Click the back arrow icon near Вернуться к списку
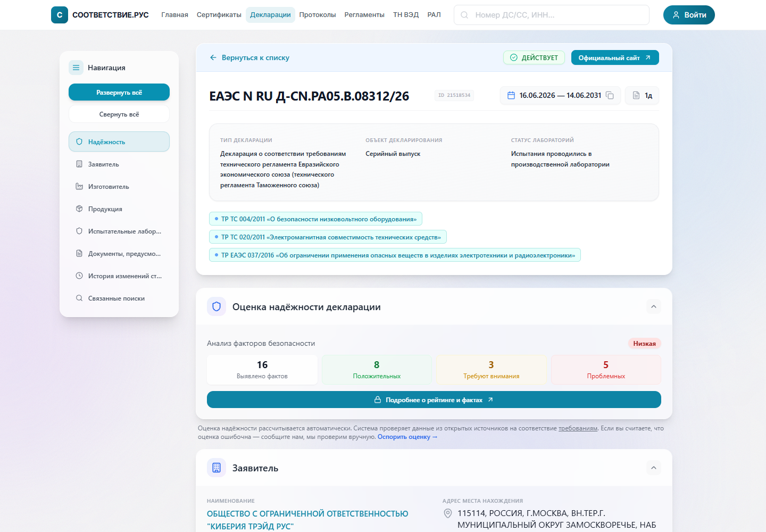 pyautogui.click(x=213, y=57)
